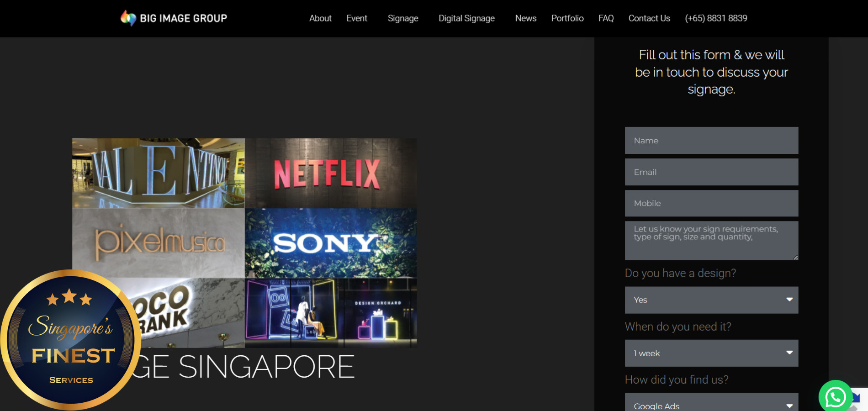Image resolution: width=868 pixels, height=411 pixels.
Task: Navigate to the Portfolio page
Action: (567, 18)
